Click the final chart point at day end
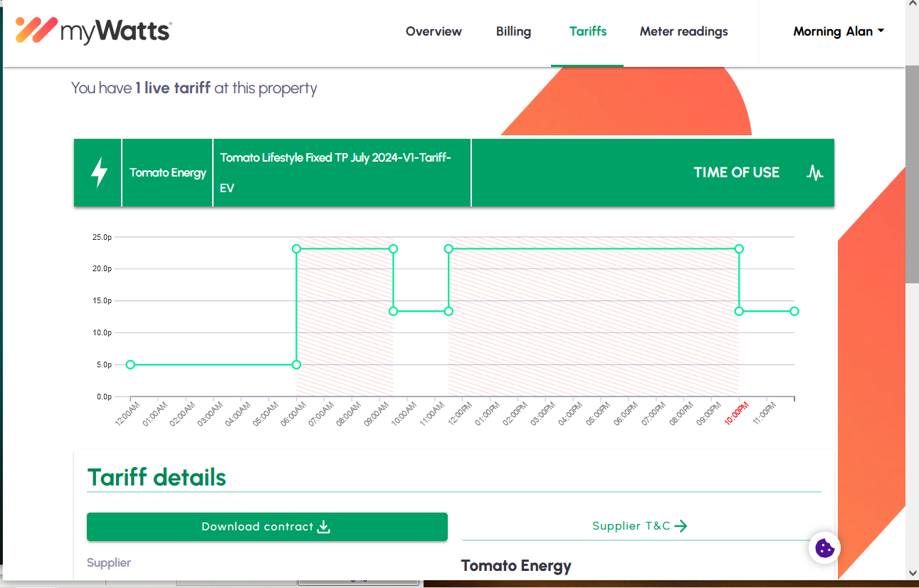The height and width of the screenshot is (588, 919). pos(794,311)
